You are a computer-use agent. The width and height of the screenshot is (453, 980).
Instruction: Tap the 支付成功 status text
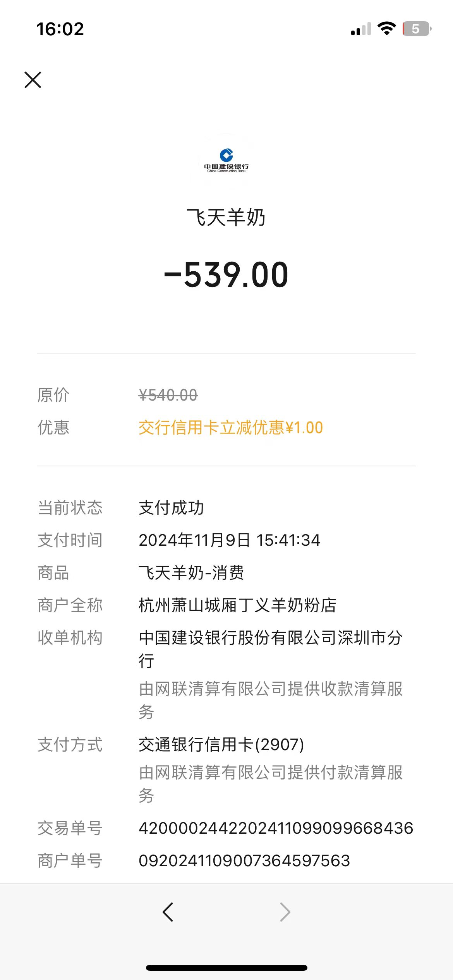click(x=171, y=508)
